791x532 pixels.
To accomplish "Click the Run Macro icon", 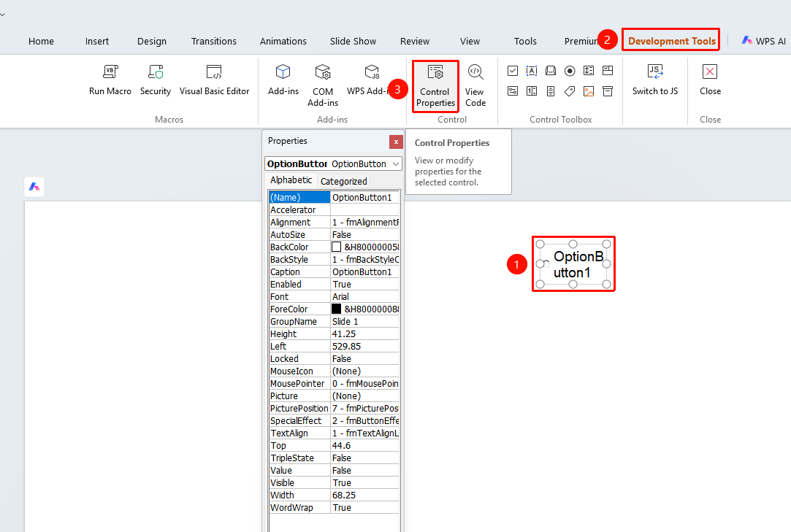I will point(110,72).
